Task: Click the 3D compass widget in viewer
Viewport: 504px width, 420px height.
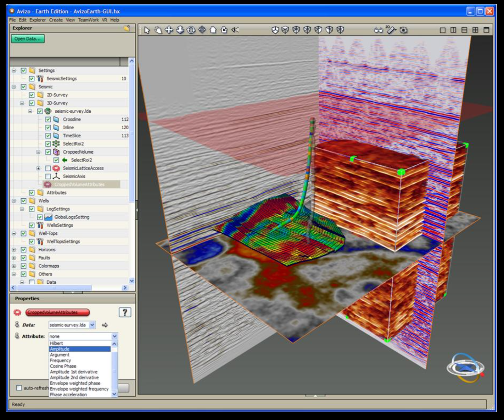Action: (466, 368)
